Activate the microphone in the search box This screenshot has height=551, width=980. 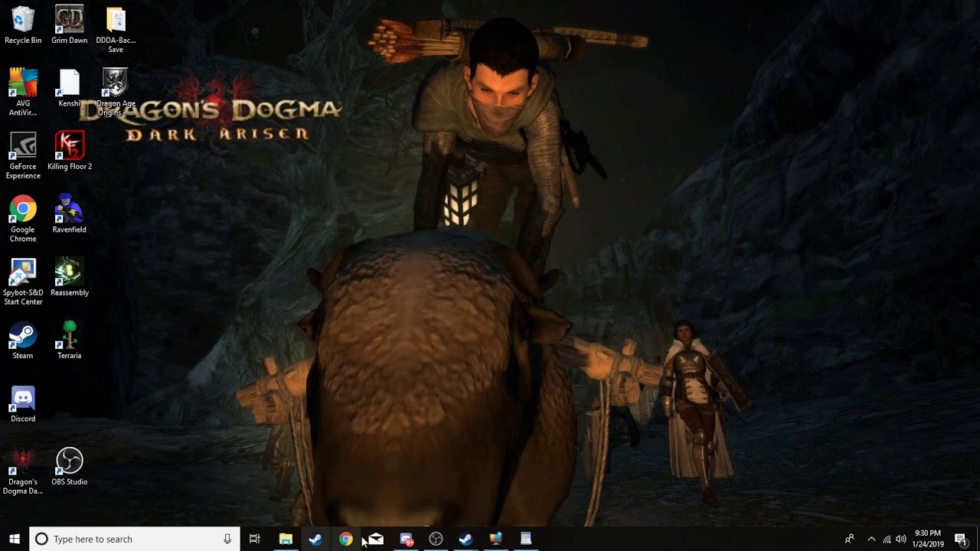[x=227, y=539]
